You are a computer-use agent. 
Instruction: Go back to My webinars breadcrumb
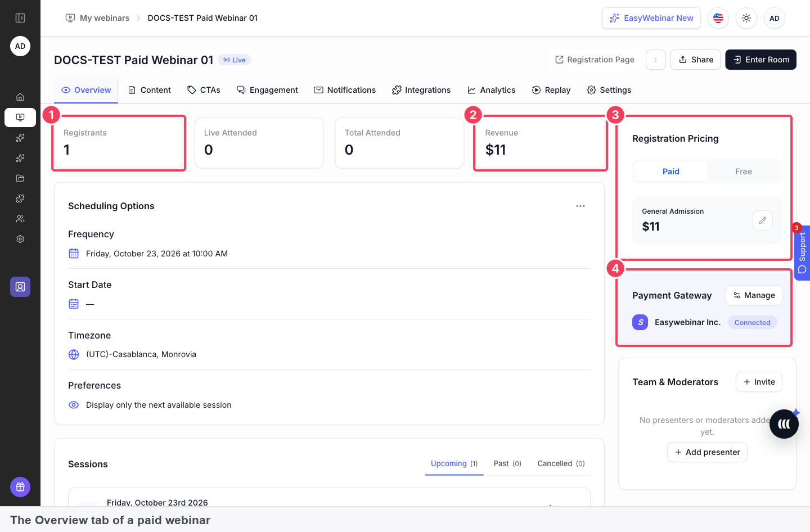(97, 18)
